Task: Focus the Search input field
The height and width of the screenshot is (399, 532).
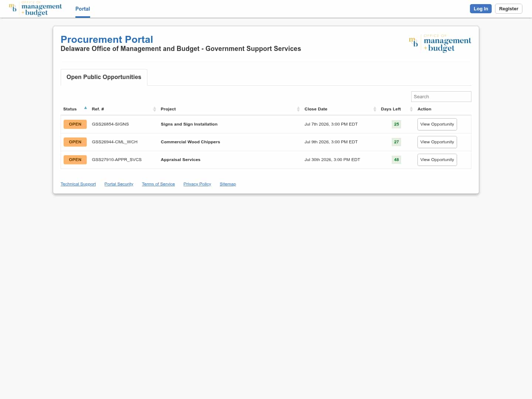Action: coord(441,97)
